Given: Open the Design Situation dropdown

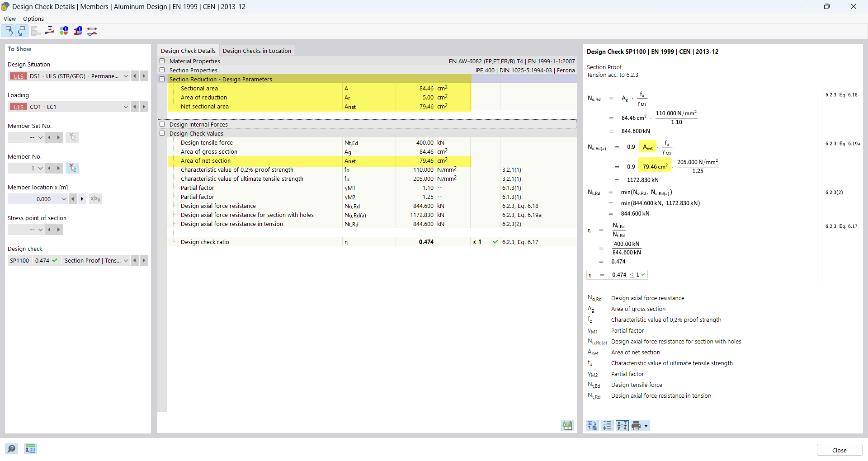Looking at the screenshot, I should [126, 76].
